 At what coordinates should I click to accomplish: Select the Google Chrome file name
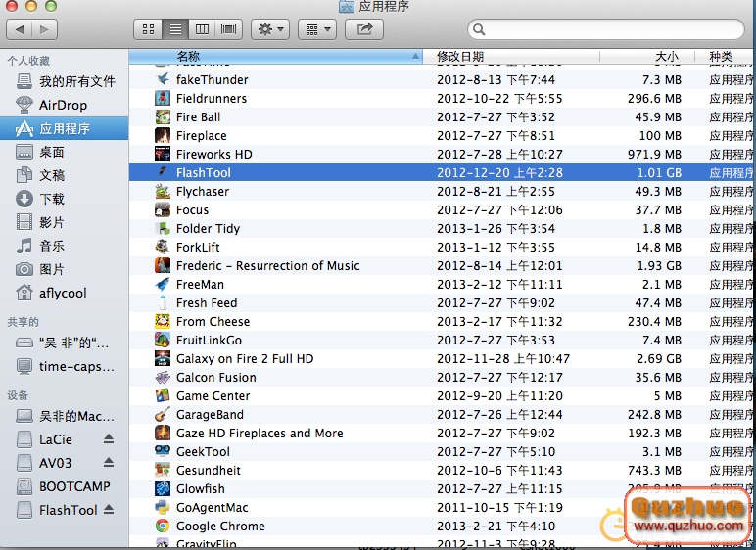tap(220, 526)
